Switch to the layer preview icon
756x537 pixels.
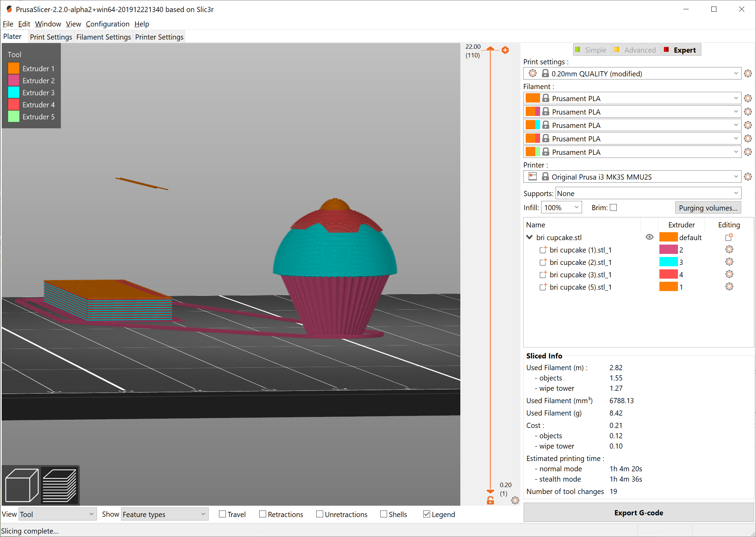[60, 485]
